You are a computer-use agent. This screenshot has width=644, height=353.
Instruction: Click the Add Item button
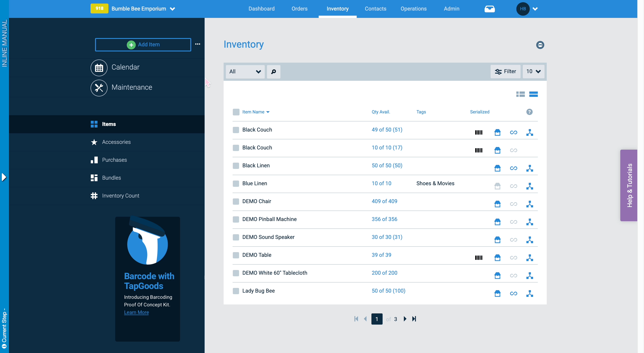[x=143, y=45]
